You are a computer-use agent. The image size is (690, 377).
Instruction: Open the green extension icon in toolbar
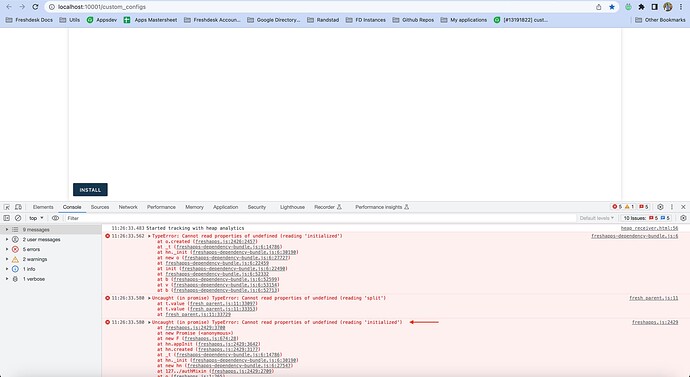[628, 7]
